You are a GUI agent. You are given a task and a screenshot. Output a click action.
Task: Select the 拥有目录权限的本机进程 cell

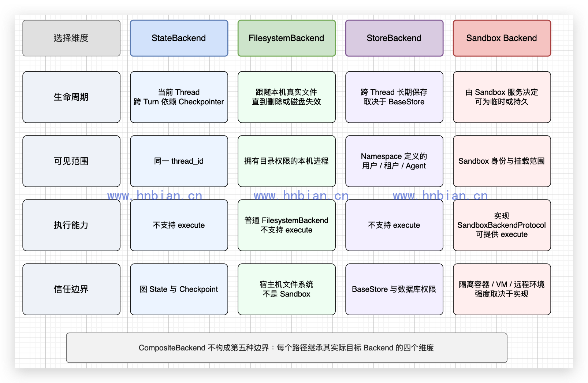point(287,161)
